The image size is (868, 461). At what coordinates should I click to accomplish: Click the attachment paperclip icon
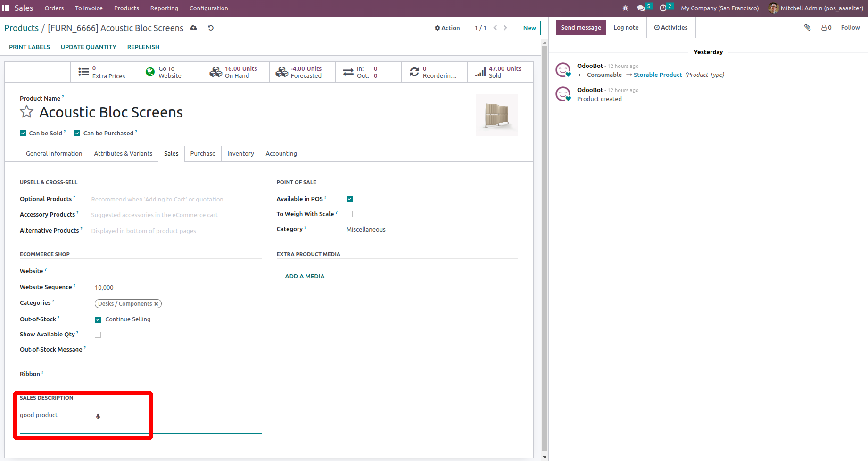tap(807, 27)
